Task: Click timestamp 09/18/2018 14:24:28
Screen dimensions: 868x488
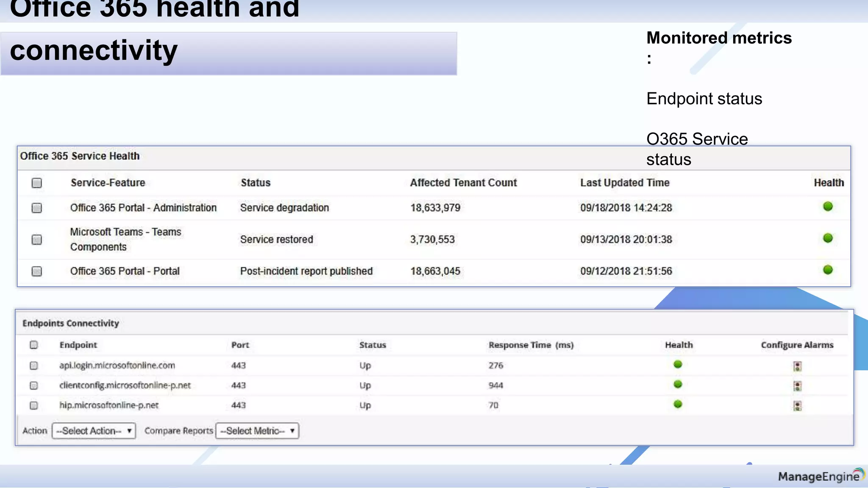Action: [626, 208]
